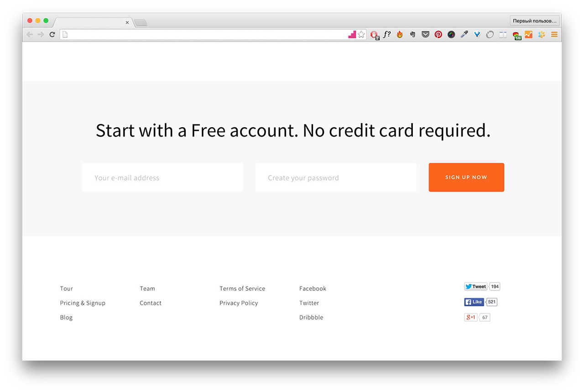Reload the page with the refresh button
Viewport: 584px width, 392px height.
pos(52,35)
